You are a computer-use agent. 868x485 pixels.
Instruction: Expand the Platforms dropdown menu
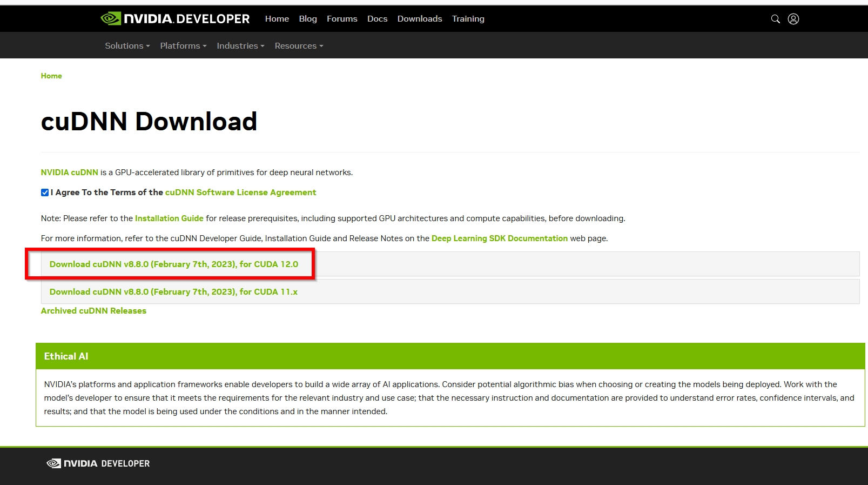tap(184, 46)
